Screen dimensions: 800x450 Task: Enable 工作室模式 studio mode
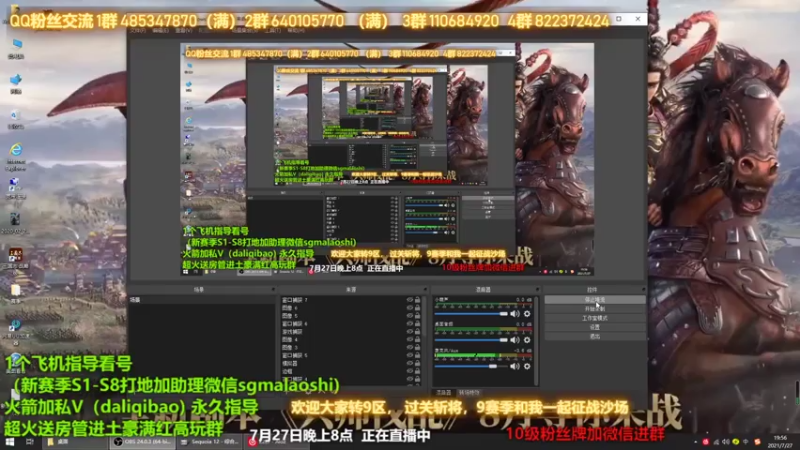point(594,318)
